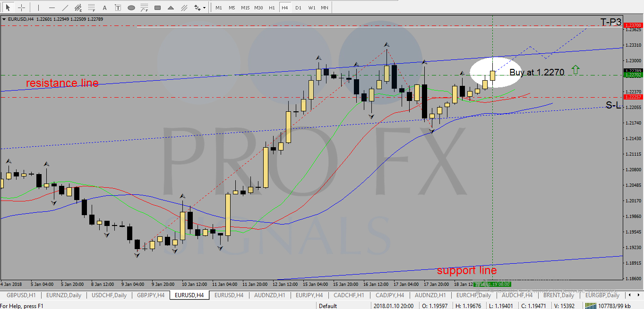Viewport: 644px width, 309px height.
Task: Click the triangle beside the EURUSD,H4 chart title
Action: click(x=4, y=19)
